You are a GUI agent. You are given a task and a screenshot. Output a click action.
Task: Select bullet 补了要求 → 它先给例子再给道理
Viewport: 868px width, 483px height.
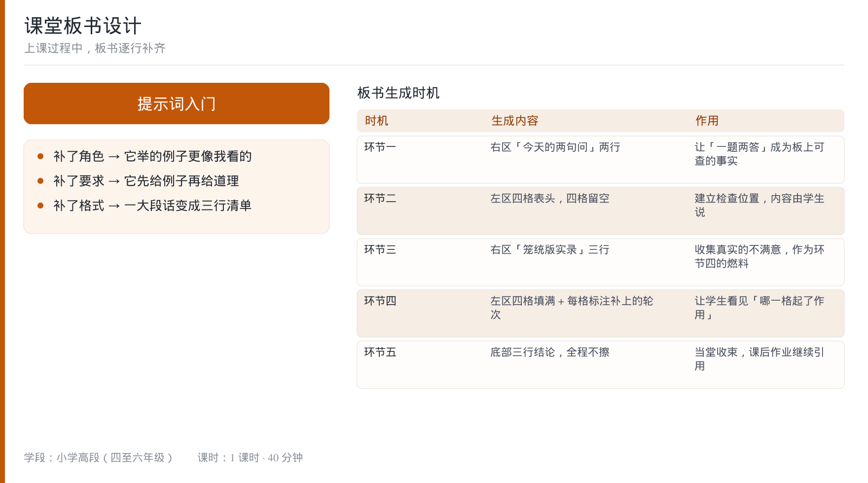pyautogui.click(x=146, y=181)
